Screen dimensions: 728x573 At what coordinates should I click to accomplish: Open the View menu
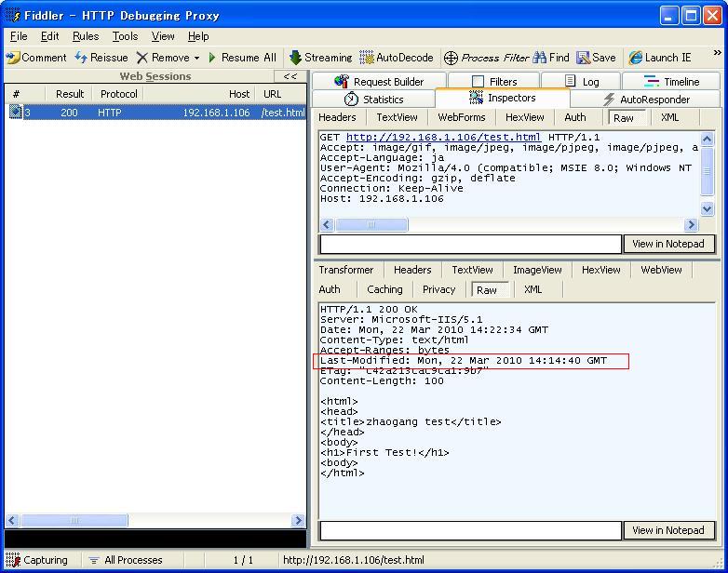[163, 36]
